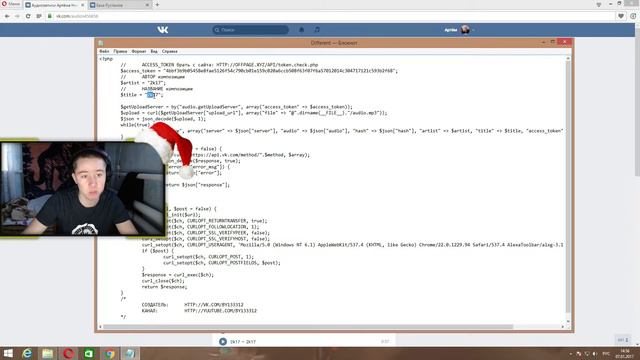Image resolution: width=640 pixels, height=360 pixels.
Task: Reload the vk.com page
Action: tap(28, 16)
